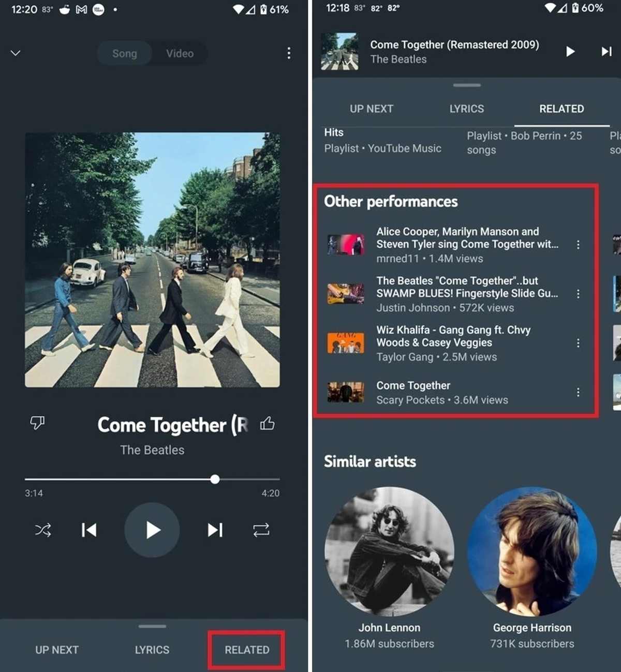The image size is (621, 672).
Task: Collapse the player with the down chevron
Action: (16, 53)
